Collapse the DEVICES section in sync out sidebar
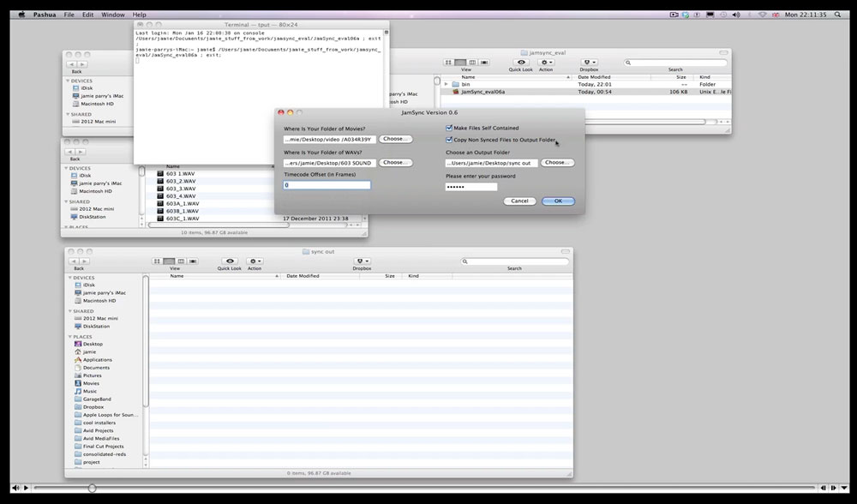The image size is (857, 504). [70, 278]
